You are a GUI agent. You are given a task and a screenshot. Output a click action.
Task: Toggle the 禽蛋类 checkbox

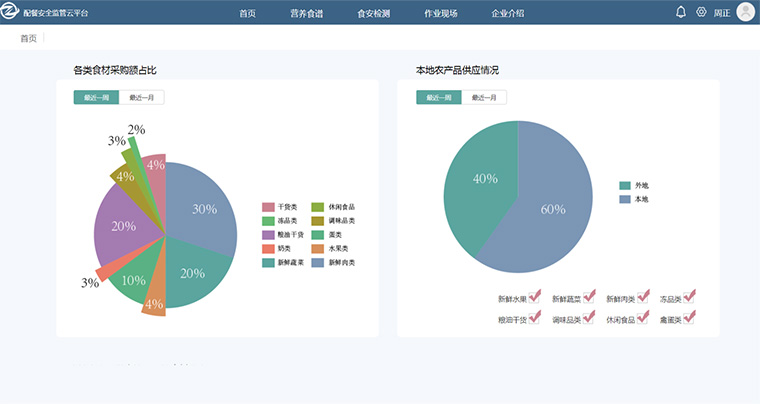pos(689,318)
